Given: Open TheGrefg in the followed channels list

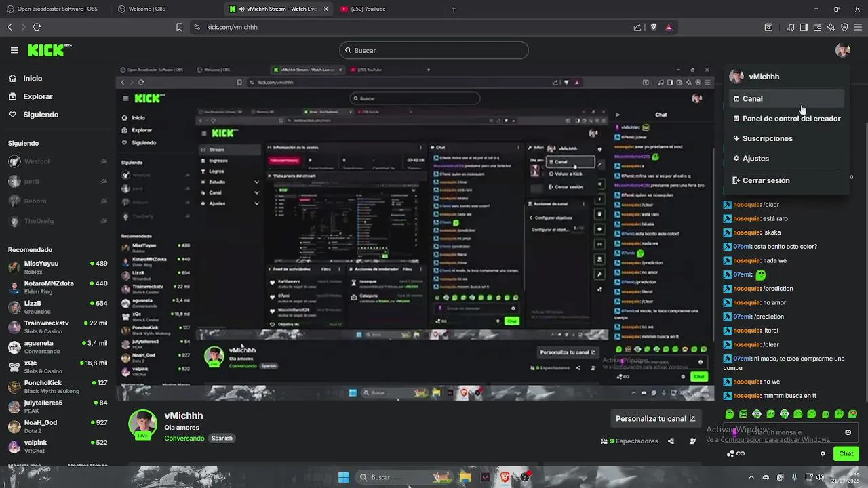Looking at the screenshot, I should (x=58, y=221).
